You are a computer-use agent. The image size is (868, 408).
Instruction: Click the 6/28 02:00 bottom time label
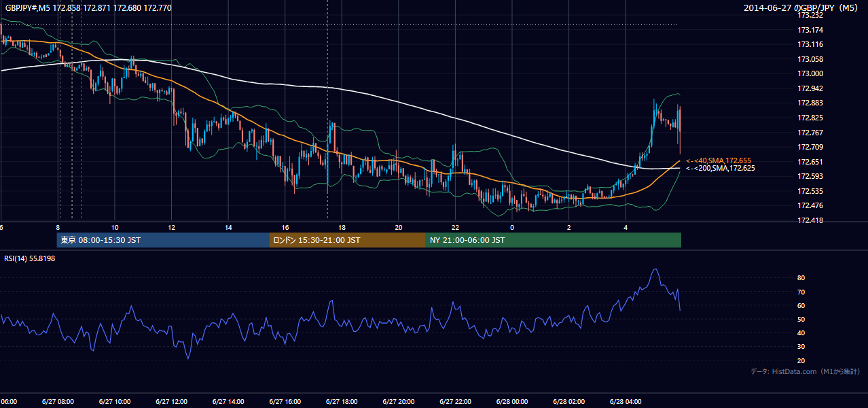pos(569,402)
